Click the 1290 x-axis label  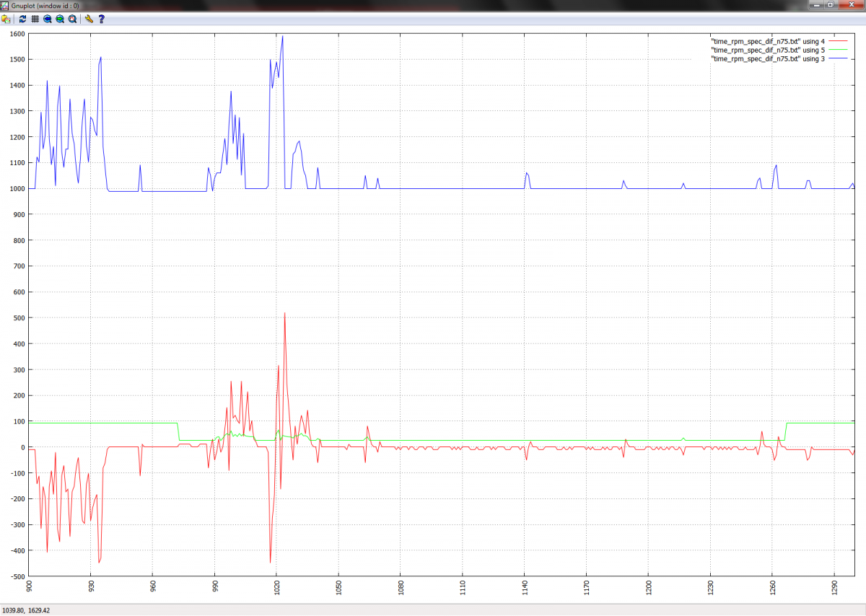point(835,589)
